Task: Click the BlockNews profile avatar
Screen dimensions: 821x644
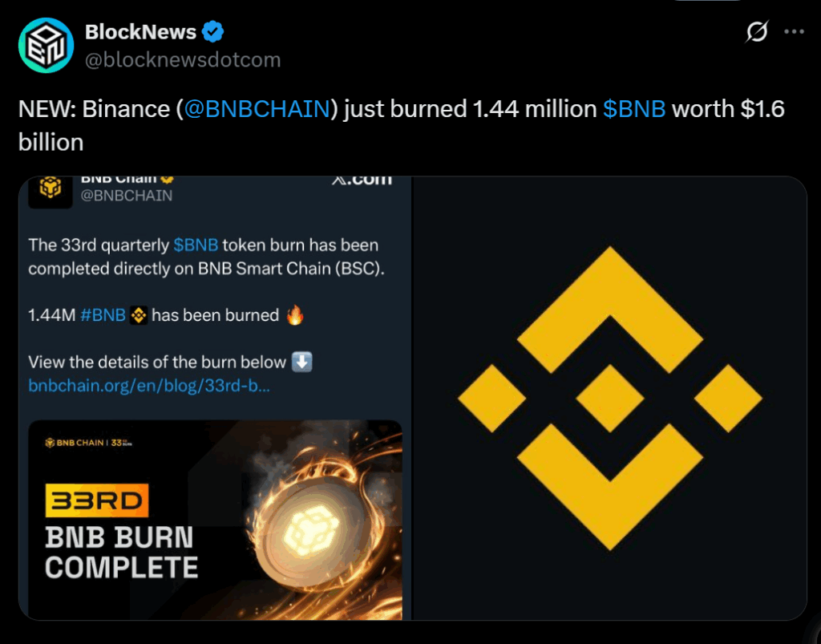Action: coord(46,46)
